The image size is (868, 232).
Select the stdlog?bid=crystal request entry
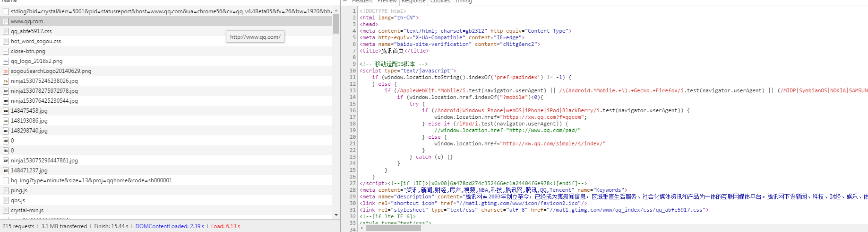[x=166, y=11]
